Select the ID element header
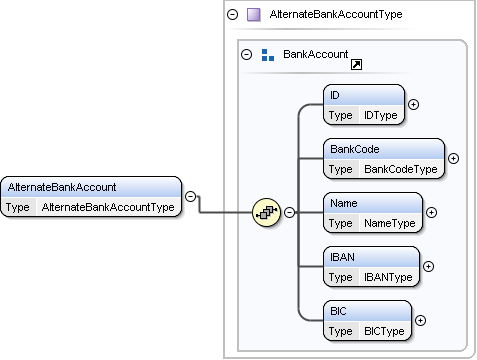 click(364, 95)
